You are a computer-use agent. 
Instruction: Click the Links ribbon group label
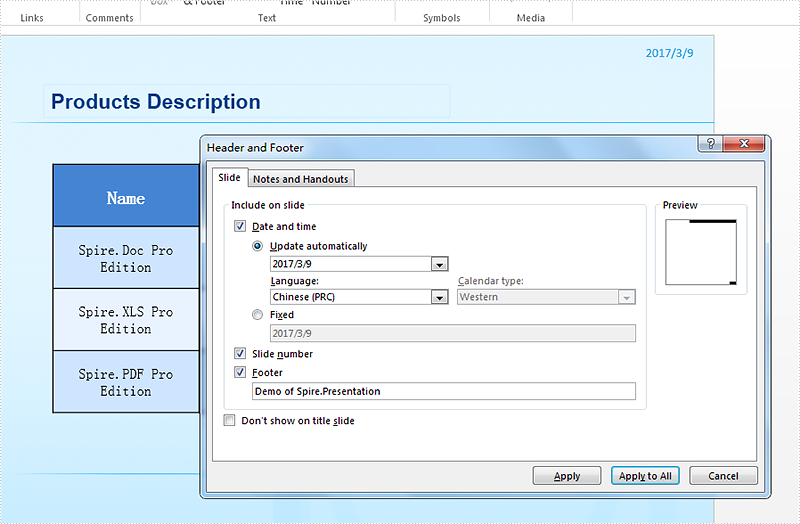[x=32, y=18]
